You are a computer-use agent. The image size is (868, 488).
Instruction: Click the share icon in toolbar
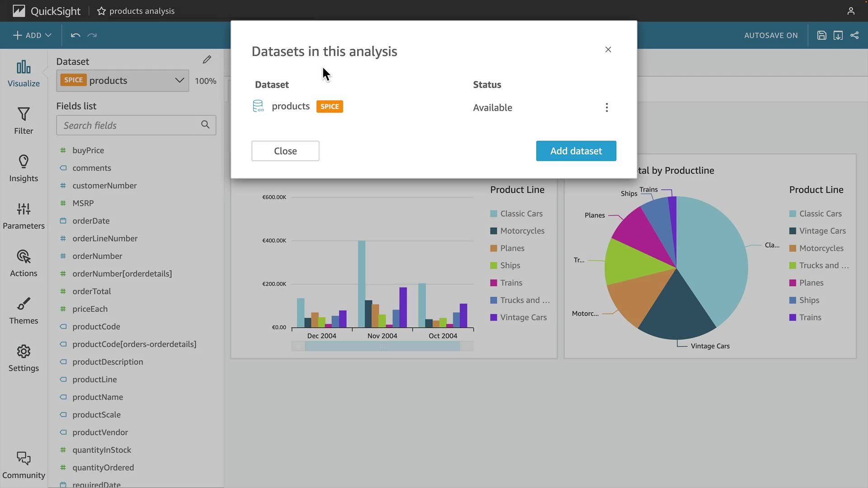[x=854, y=35]
